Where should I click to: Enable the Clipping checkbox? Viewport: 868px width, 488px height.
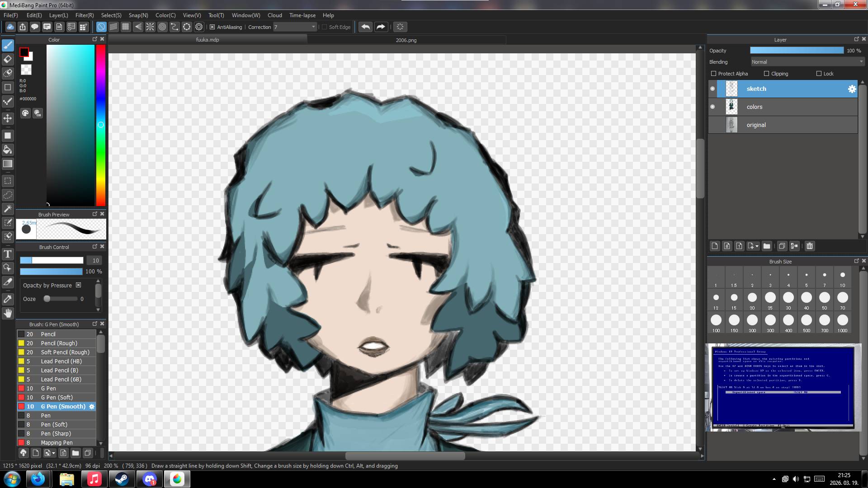click(x=766, y=74)
